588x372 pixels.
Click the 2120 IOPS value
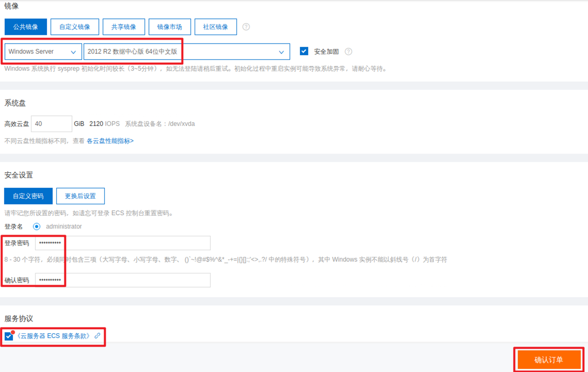click(104, 124)
